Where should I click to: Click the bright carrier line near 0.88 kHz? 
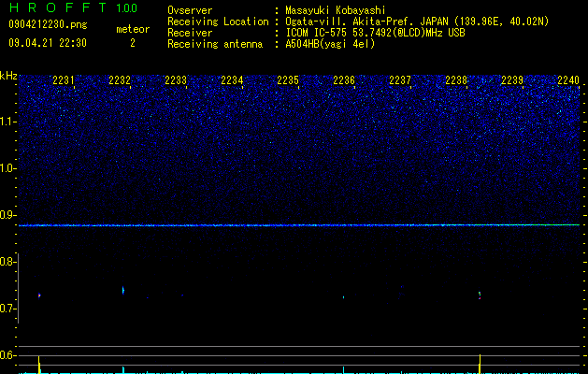click(299, 225)
